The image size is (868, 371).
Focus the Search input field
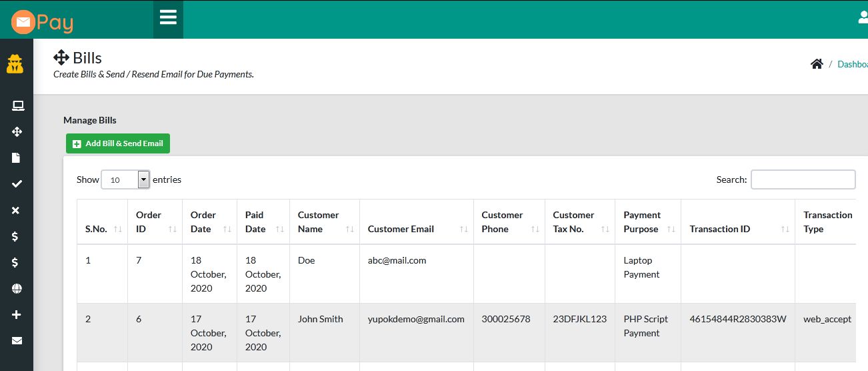(803, 179)
